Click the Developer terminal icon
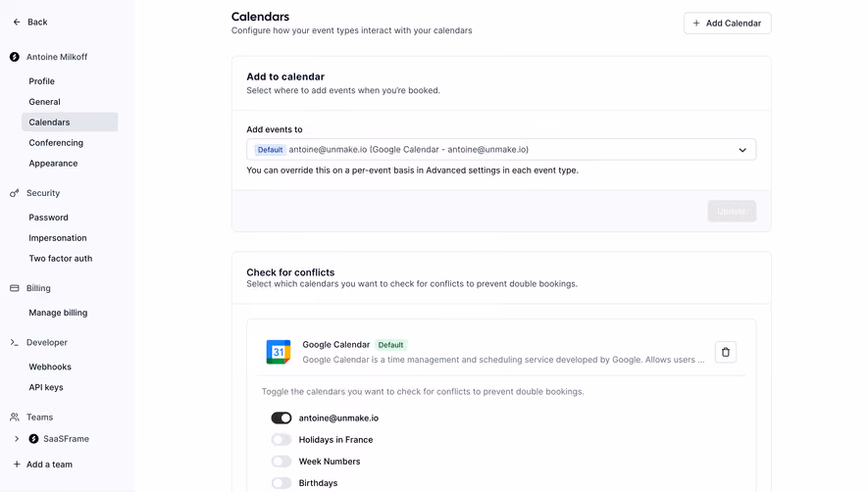 click(15, 343)
